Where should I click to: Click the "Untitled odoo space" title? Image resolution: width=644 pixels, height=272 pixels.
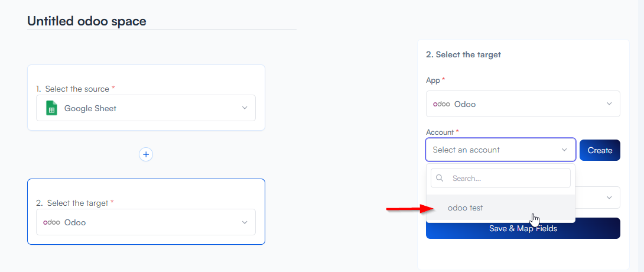click(x=87, y=21)
